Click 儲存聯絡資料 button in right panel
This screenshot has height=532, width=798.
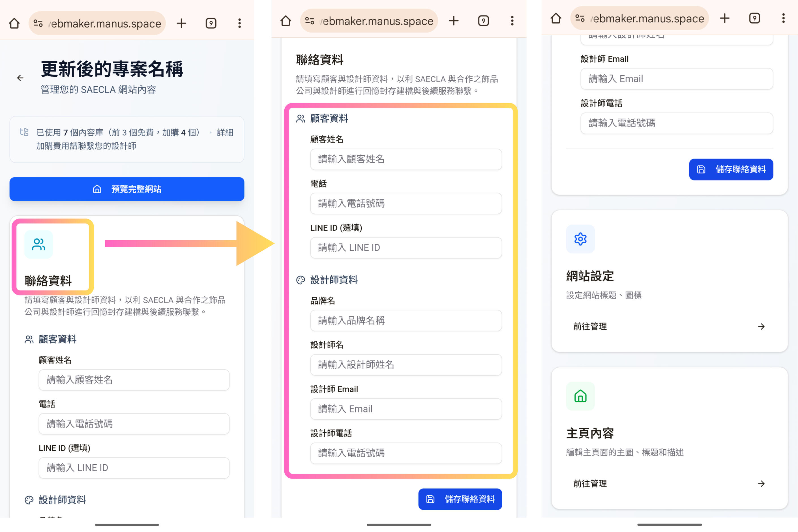click(731, 169)
